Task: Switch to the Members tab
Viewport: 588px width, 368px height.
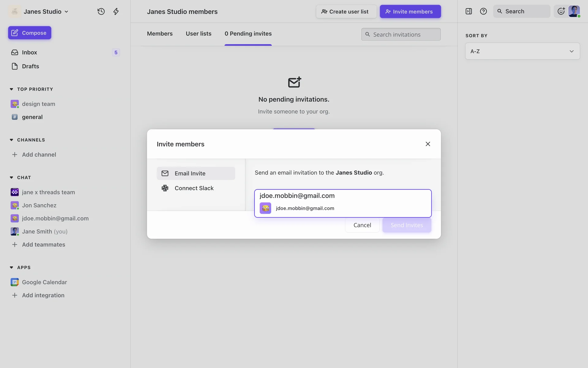Action: pyautogui.click(x=160, y=34)
